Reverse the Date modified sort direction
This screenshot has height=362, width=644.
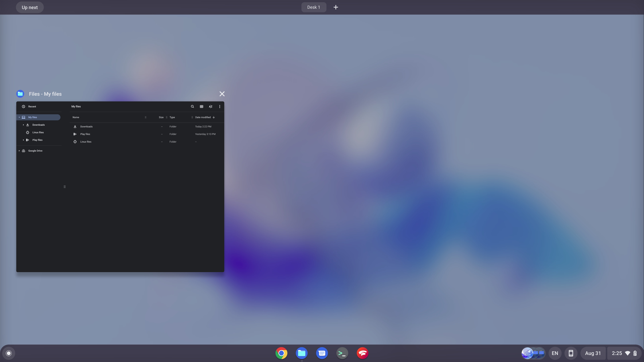pos(214,117)
